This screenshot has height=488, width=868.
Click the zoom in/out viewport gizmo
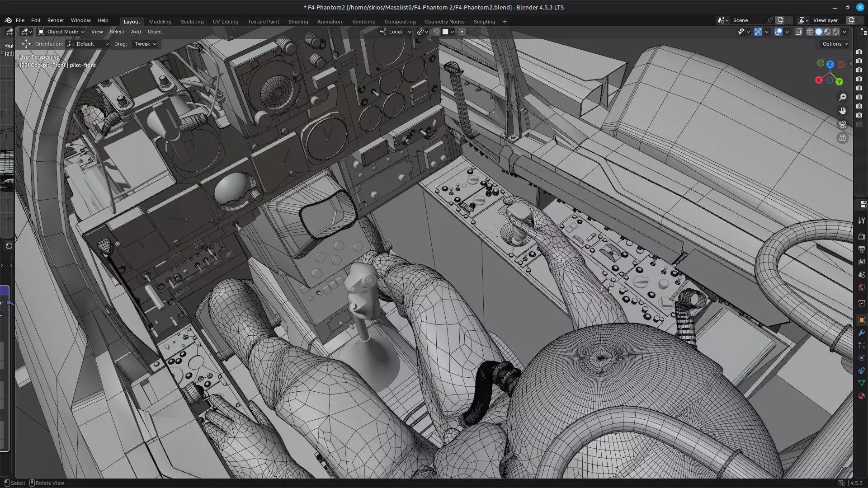coord(843,97)
